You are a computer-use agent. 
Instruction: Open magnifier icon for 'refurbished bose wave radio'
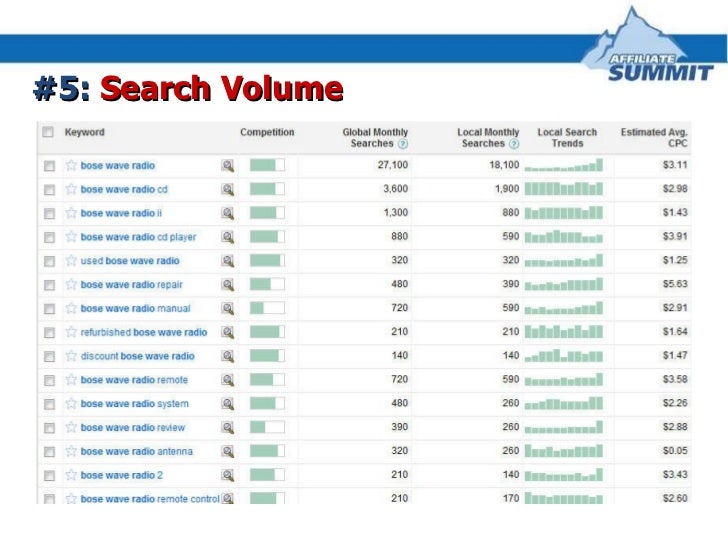click(228, 332)
